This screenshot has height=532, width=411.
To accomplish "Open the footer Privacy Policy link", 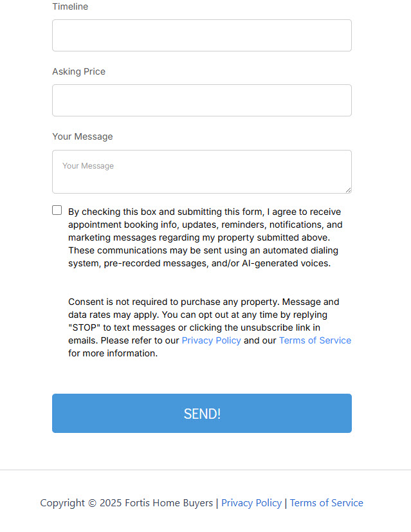I will click(251, 503).
